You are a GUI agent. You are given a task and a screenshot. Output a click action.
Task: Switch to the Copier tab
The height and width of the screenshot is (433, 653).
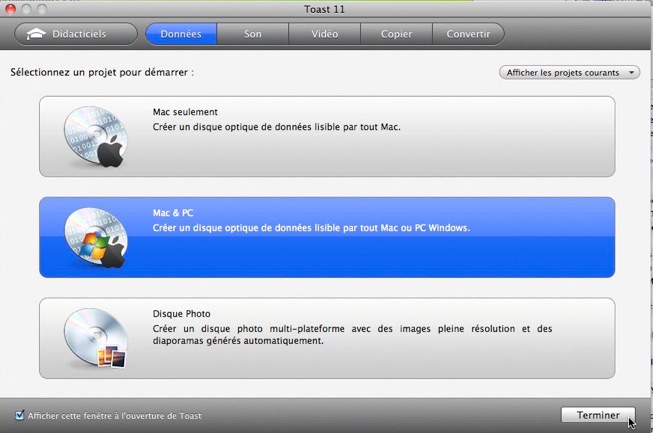[x=396, y=34]
